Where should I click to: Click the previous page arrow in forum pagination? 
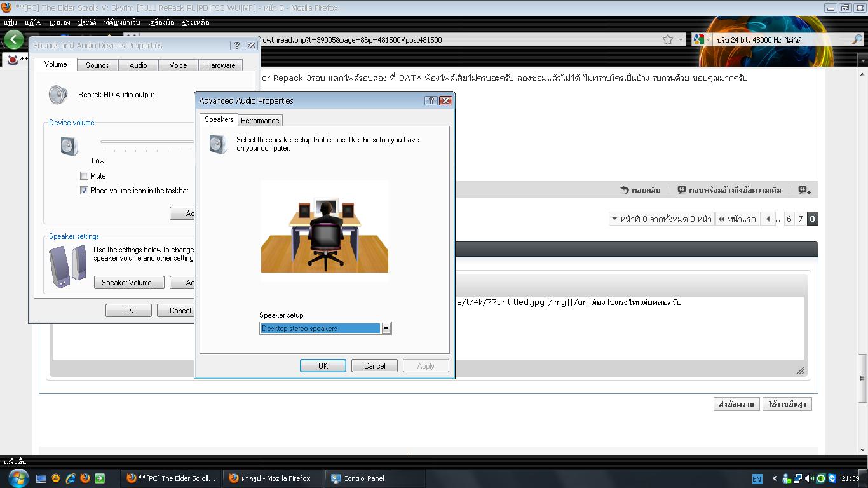click(x=768, y=219)
